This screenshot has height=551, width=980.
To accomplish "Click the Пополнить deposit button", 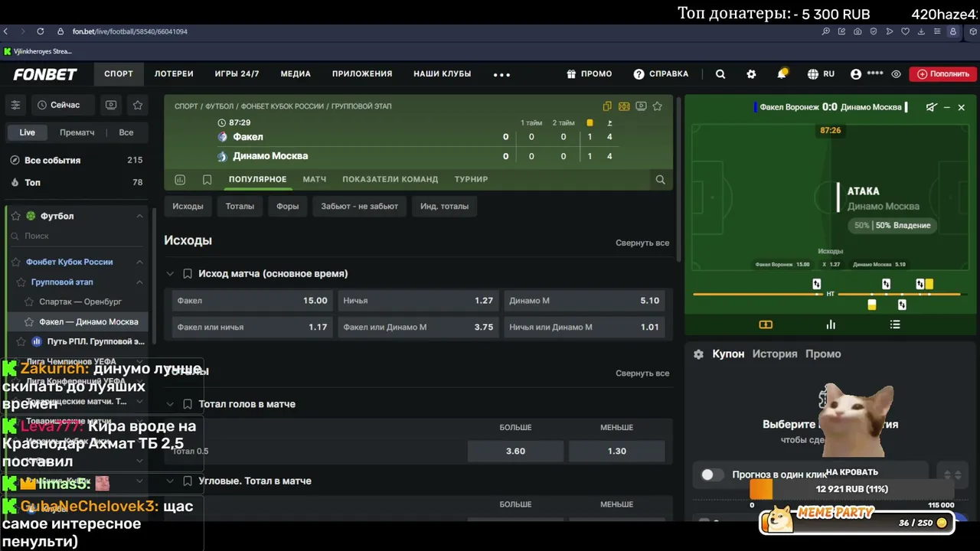I will (x=943, y=74).
